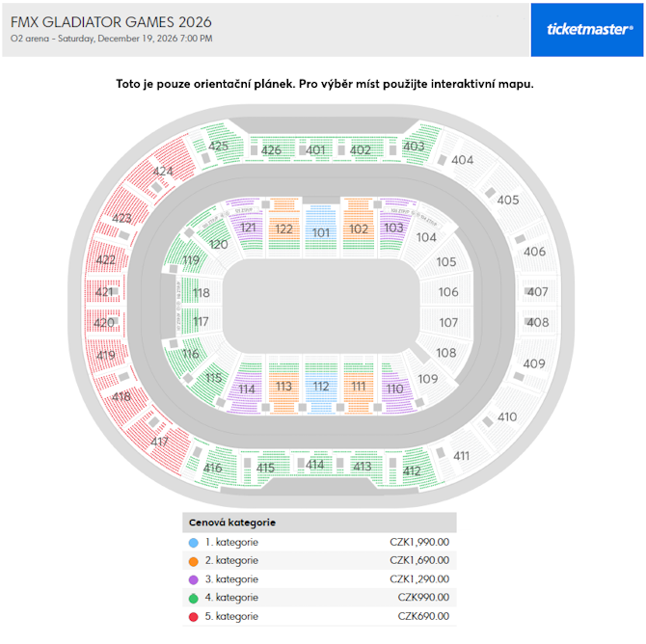Viewport: 646px width, 644px height.
Task: Select section 111 in the lower bowl
Action: tap(359, 386)
